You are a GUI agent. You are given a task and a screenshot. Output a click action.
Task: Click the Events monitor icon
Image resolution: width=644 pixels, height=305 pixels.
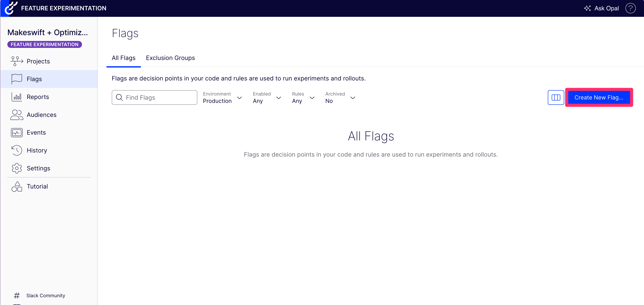tap(17, 132)
